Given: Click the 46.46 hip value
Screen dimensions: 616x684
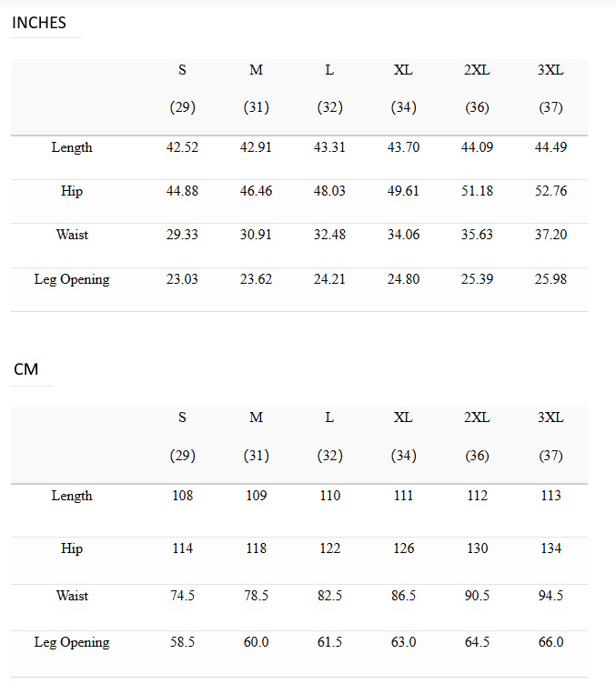Looking at the screenshot, I should [256, 191].
